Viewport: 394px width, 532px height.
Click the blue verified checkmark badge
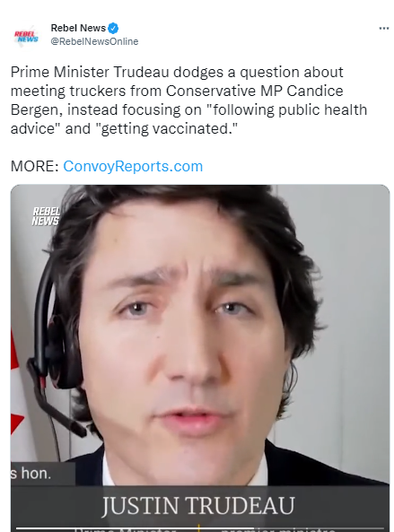click(113, 28)
